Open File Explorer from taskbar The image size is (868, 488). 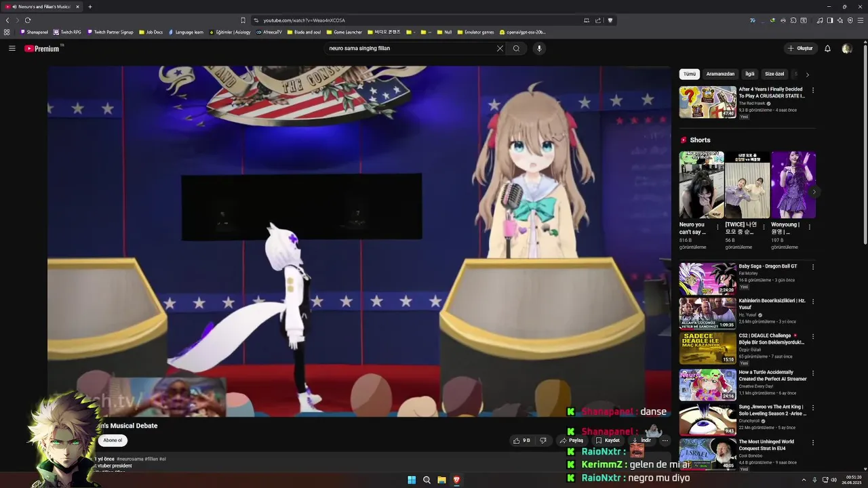pyautogui.click(x=441, y=480)
